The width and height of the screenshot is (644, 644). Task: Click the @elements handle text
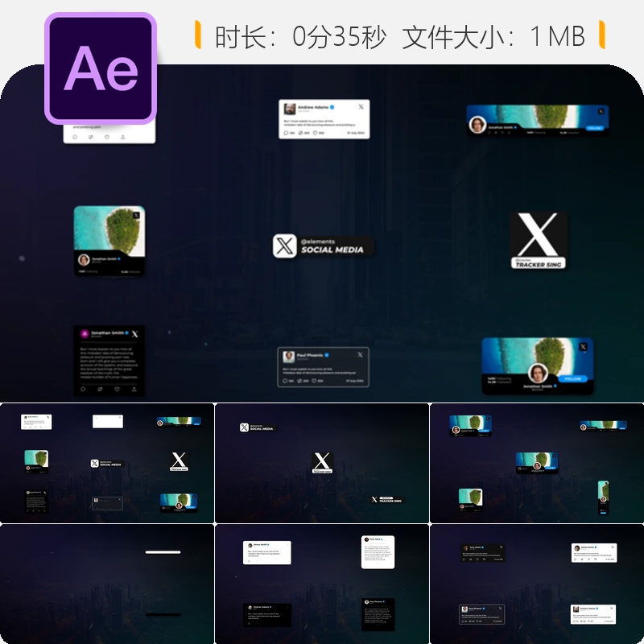tap(317, 242)
